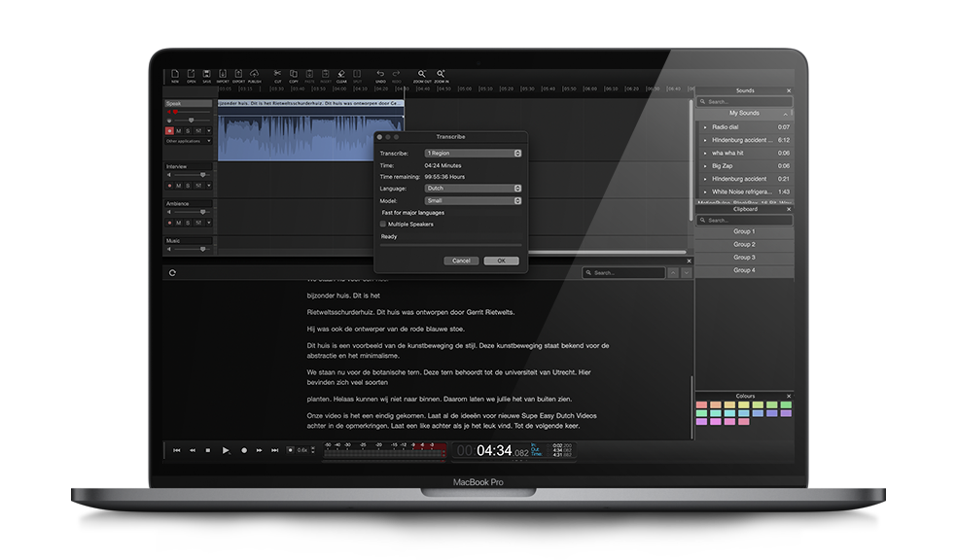Click the Clear eraser icon
The image size is (957, 560).
coord(341,74)
